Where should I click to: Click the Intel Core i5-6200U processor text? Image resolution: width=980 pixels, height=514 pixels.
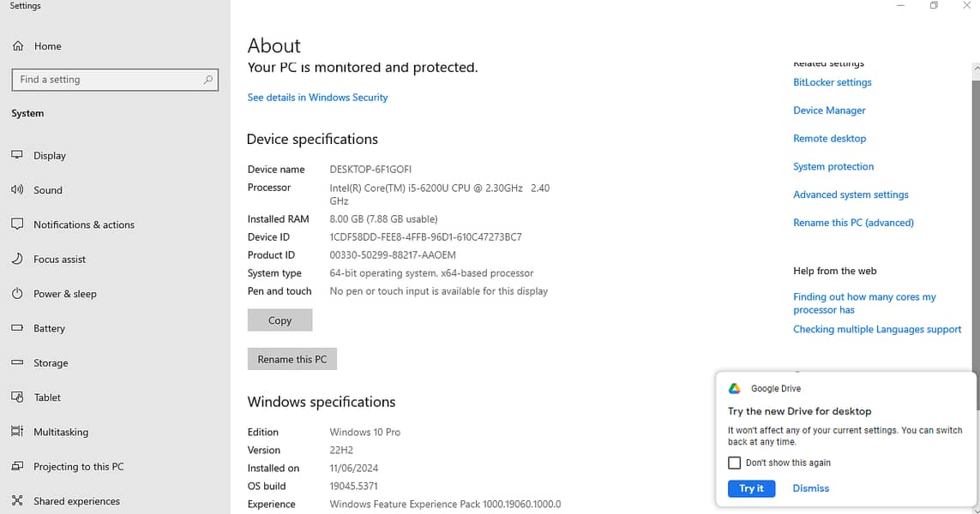(439, 194)
